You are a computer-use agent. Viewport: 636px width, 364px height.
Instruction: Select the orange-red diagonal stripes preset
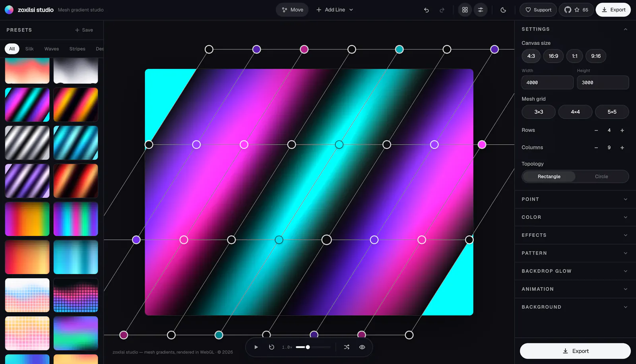[76, 105]
